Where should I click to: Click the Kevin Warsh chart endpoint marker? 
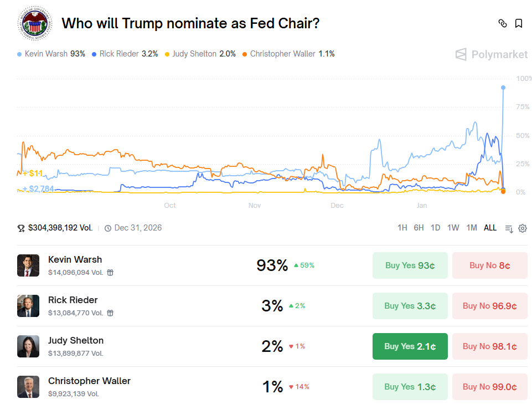pyautogui.click(x=503, y=88)
